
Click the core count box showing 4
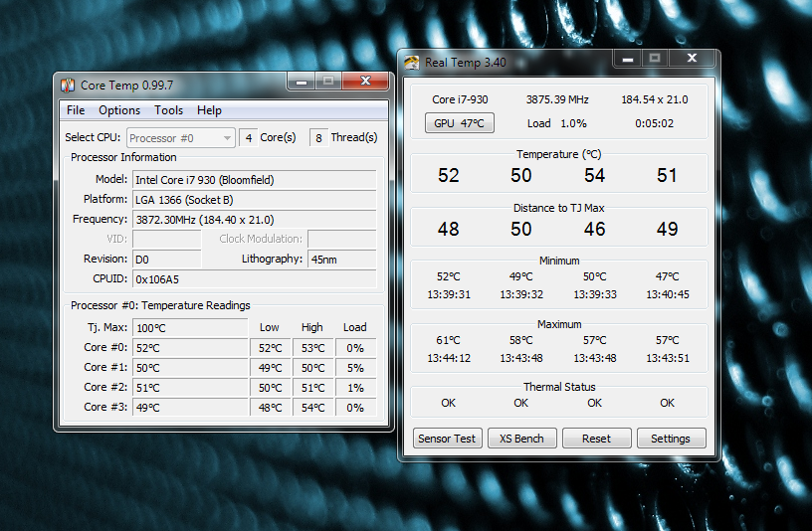tap(248, 138)
